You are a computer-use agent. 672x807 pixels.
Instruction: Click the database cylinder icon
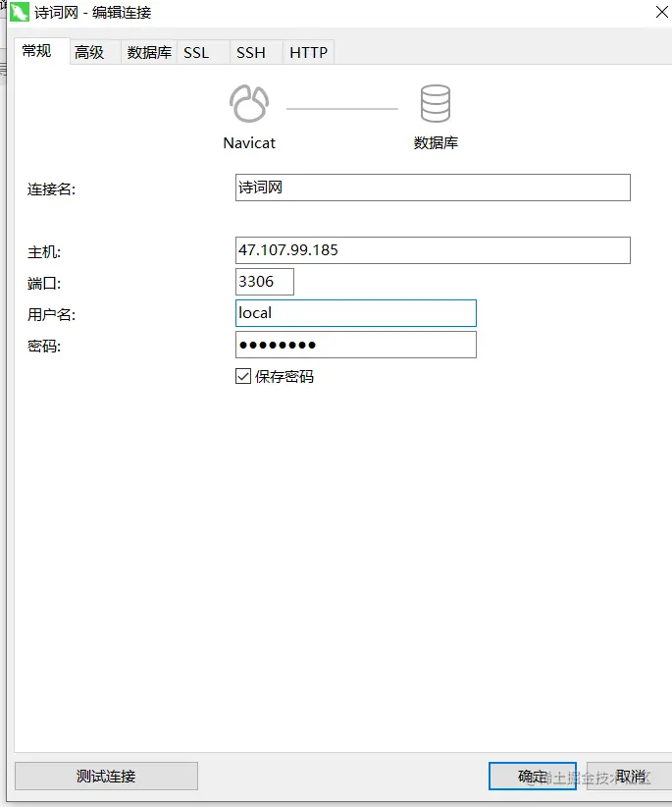[x=436, y=103]
